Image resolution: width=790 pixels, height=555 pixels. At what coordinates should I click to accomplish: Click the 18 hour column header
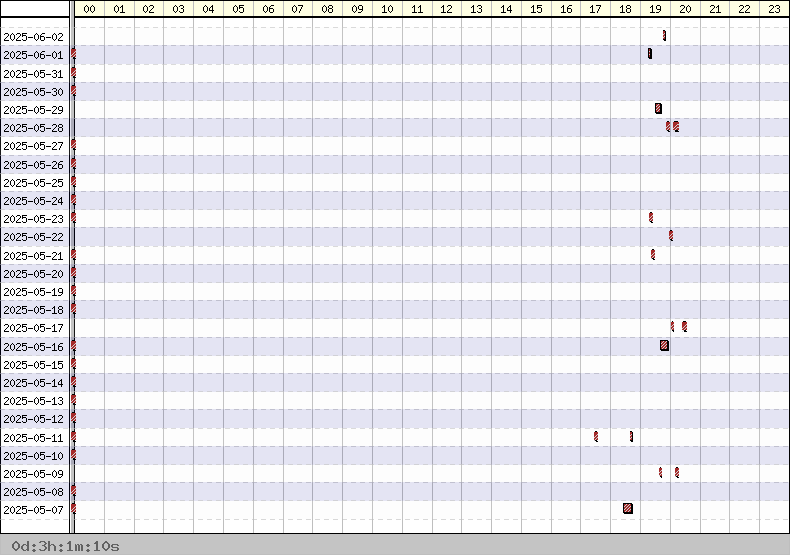(x=625, y=9)
